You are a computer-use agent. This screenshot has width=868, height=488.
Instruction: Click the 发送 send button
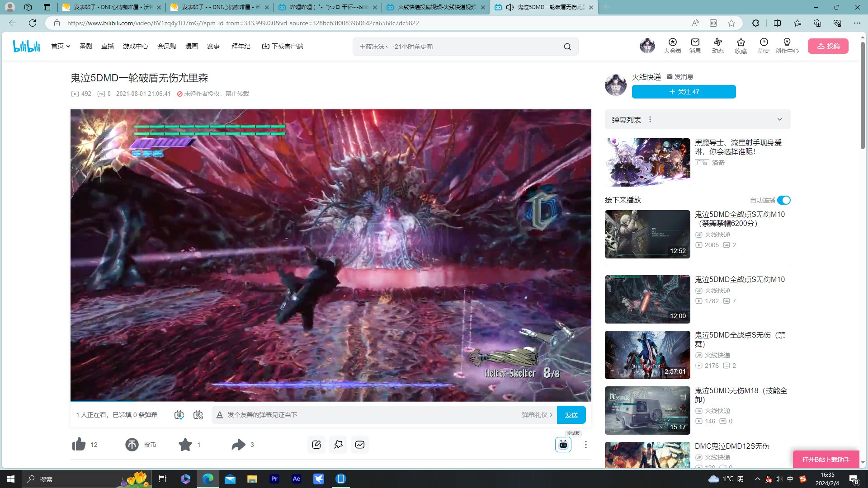pos(571,415)
